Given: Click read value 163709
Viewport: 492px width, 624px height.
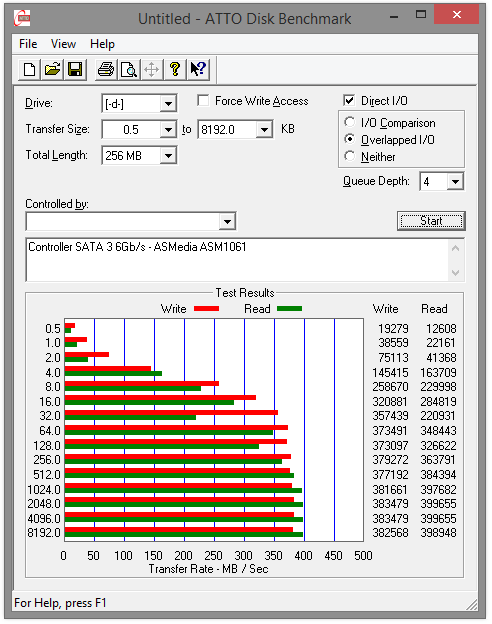Looking at the screenshot, I should coord(439,373).
